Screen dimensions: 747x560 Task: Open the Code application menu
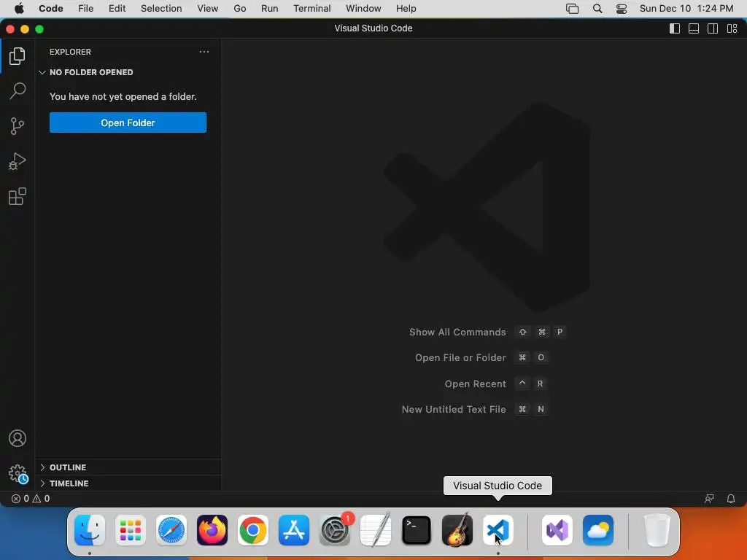[51, 9]
